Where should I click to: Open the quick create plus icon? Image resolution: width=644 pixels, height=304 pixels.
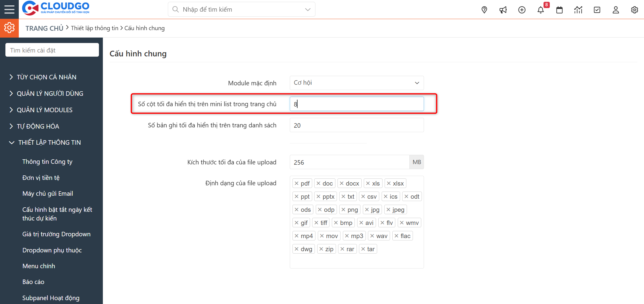tap(522, 10)
